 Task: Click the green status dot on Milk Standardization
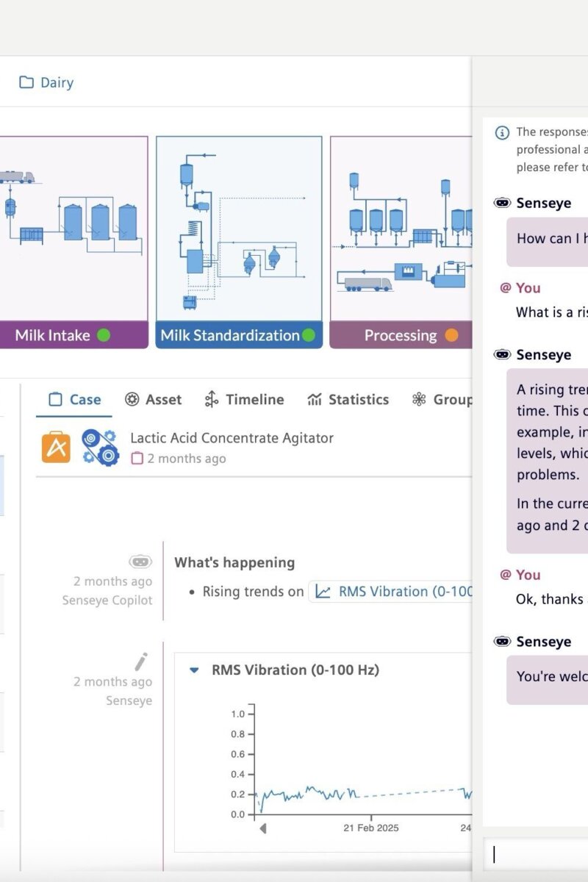308,335
